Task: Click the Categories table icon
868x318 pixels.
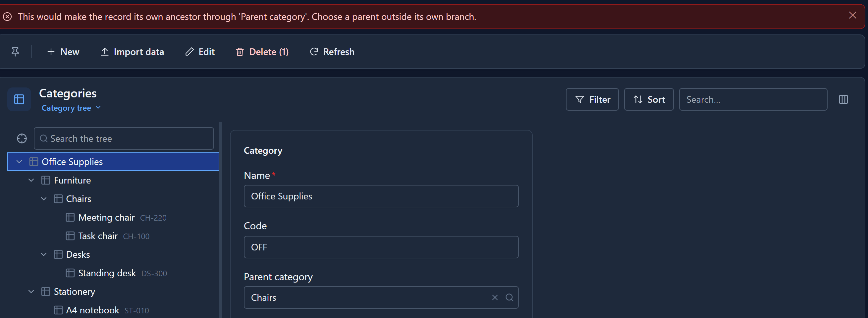Action: click(19, 99)
